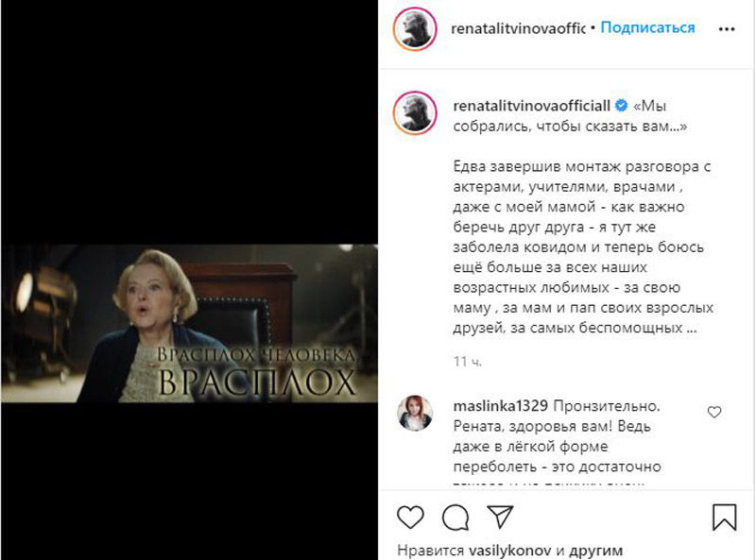Follow account via Подписаться link
Viewport: 756px width, 560px height.
pyautogui.click(x=647, y=27)
